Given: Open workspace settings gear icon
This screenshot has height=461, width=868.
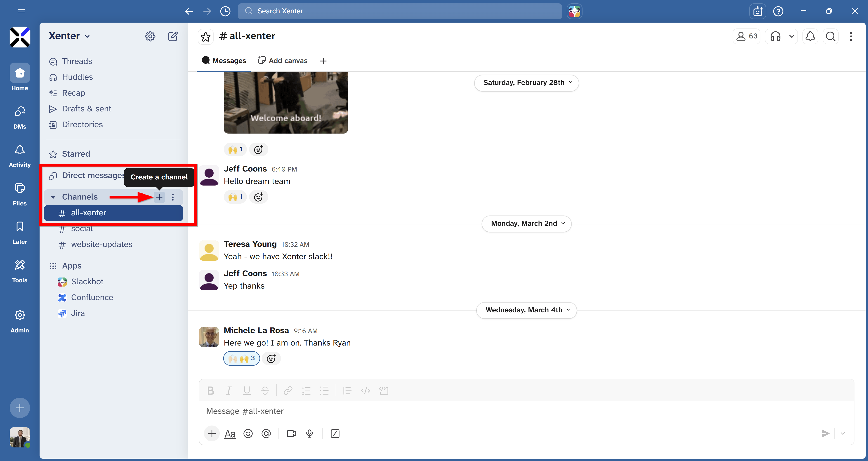Looking at the screenshot, I should [150, 36].
